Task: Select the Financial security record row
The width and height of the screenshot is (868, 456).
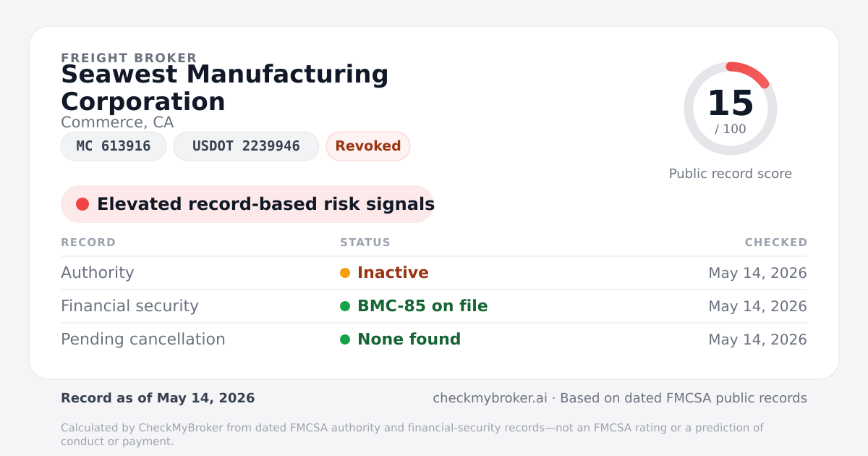Action: click(x=434, y=306)
